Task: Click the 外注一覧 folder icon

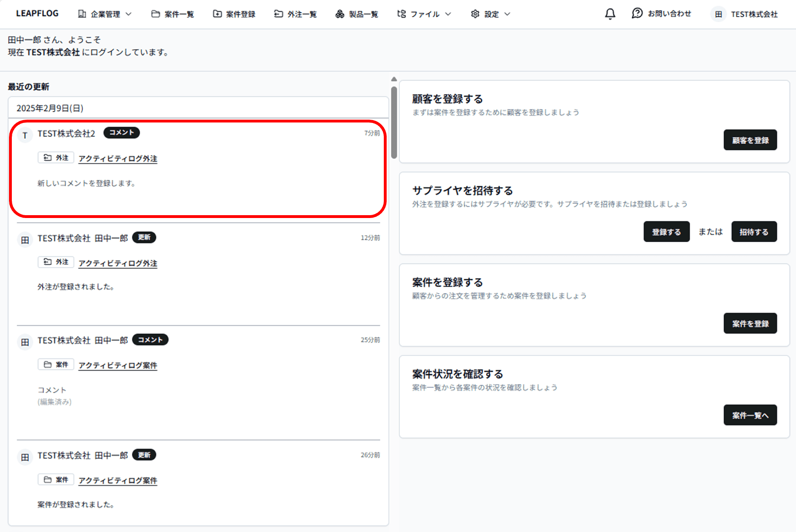Action: pyautogui.click(x=278, y=14)
